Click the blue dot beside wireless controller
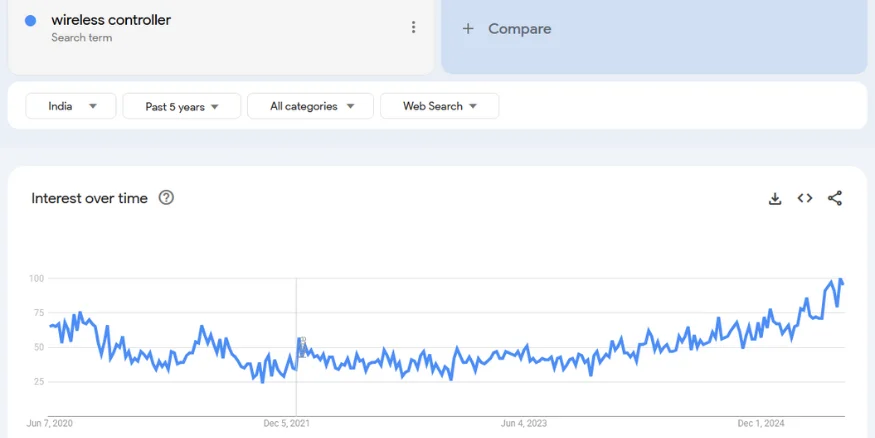Image resolution: width=875 pixels, height=438 pixels. (31, 21)
